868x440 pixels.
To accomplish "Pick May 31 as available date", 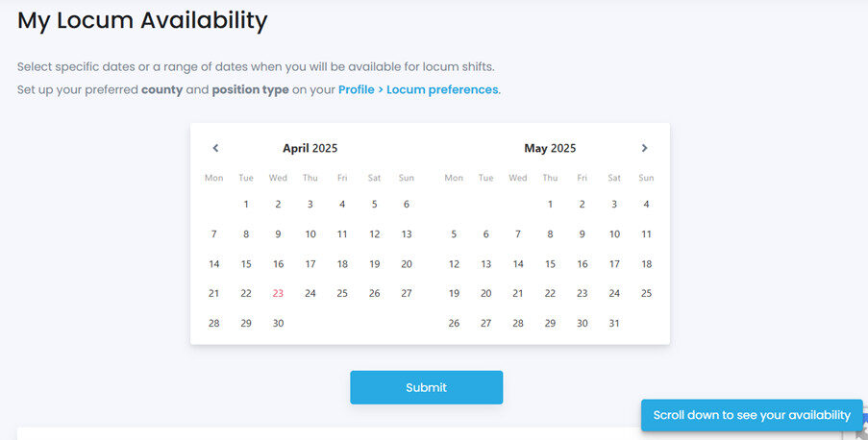I will click(x=614, y=323).
